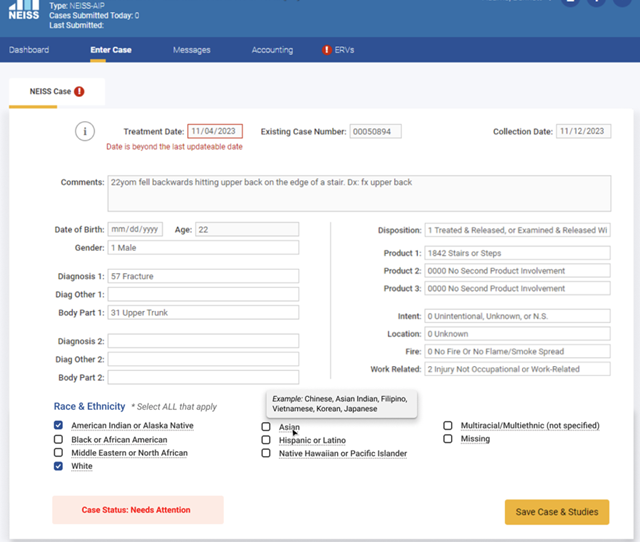Open the Disposition field dropdown
This screenshot has width=640, height=543.
pos(517,230)
